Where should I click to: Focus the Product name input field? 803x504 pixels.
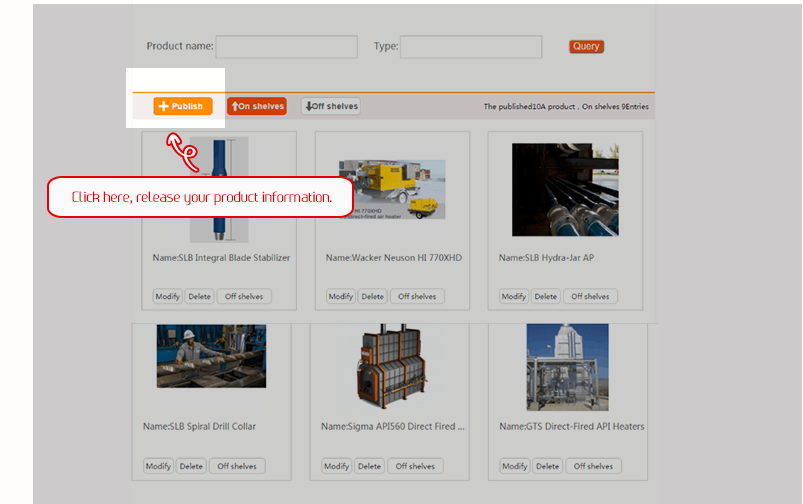tap(286, 46)
